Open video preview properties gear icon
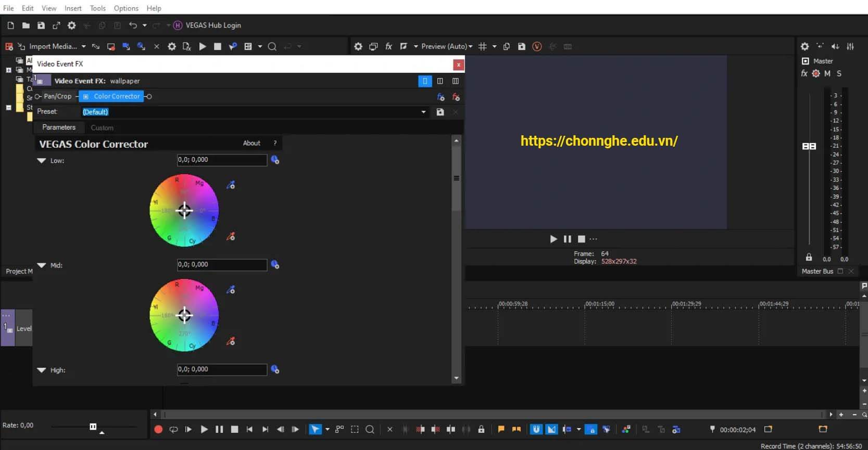868x450 pixels. coord(358,46)
